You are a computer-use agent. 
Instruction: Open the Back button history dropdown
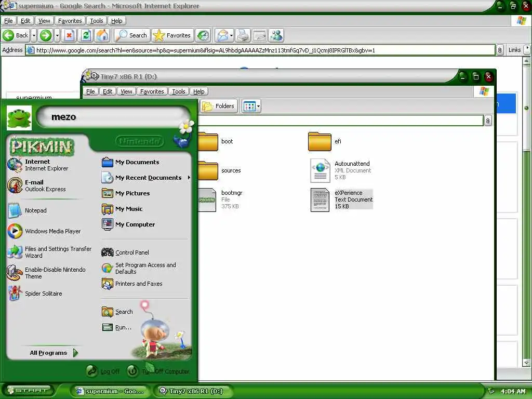point(34,35)
